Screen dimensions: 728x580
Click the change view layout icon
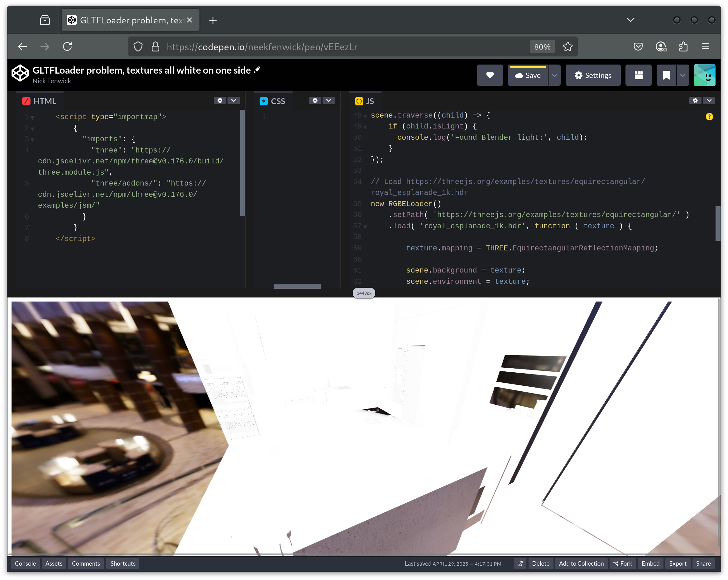pos(639,75)
